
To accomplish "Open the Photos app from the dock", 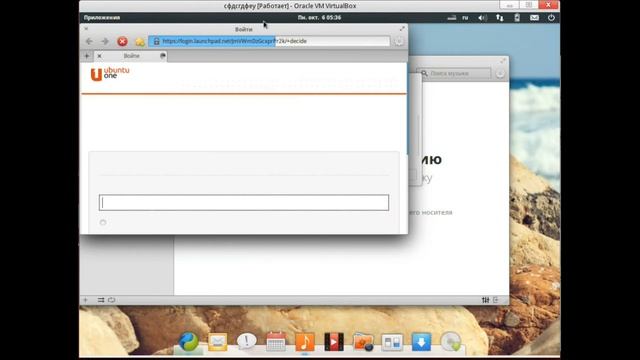I will pyautogui.click(x=363, y=342).
